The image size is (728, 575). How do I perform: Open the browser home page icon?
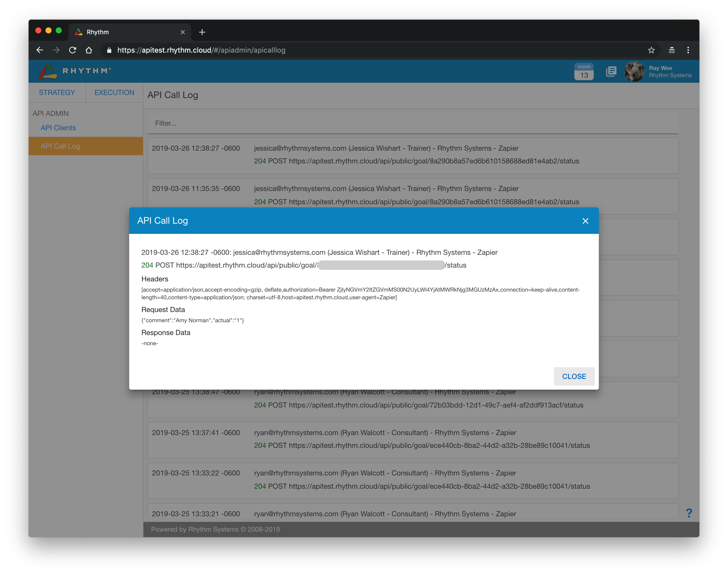pos(89,50)
